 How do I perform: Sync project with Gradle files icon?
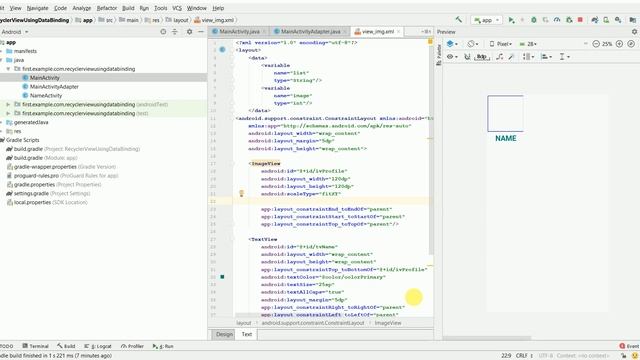595,20
